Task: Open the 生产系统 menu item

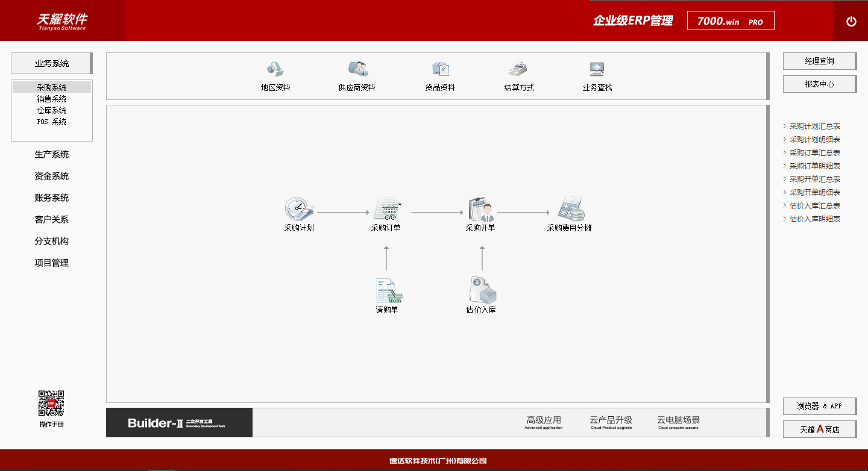Action: click(51, 154)
